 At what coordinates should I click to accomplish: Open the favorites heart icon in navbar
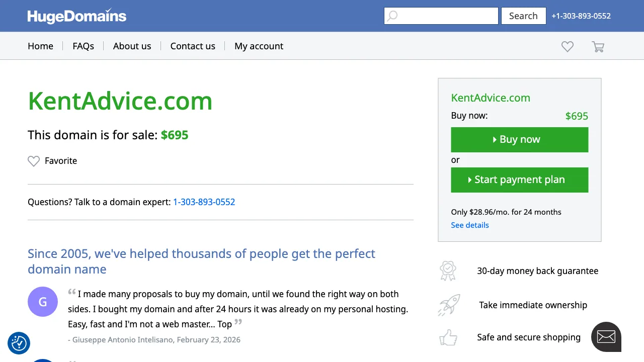coord(568,46)
